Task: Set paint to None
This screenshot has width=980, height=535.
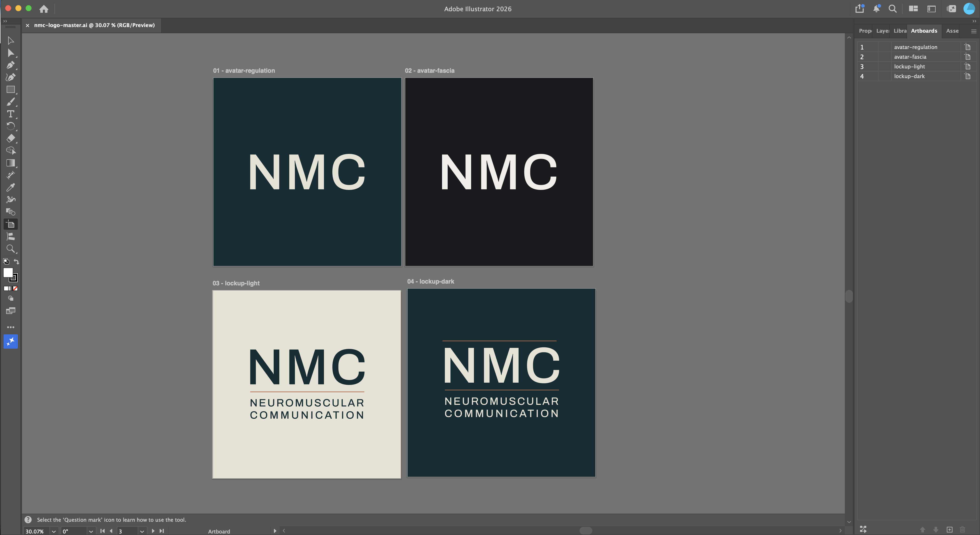Action: pyautogui.click(x=16, y=288)
